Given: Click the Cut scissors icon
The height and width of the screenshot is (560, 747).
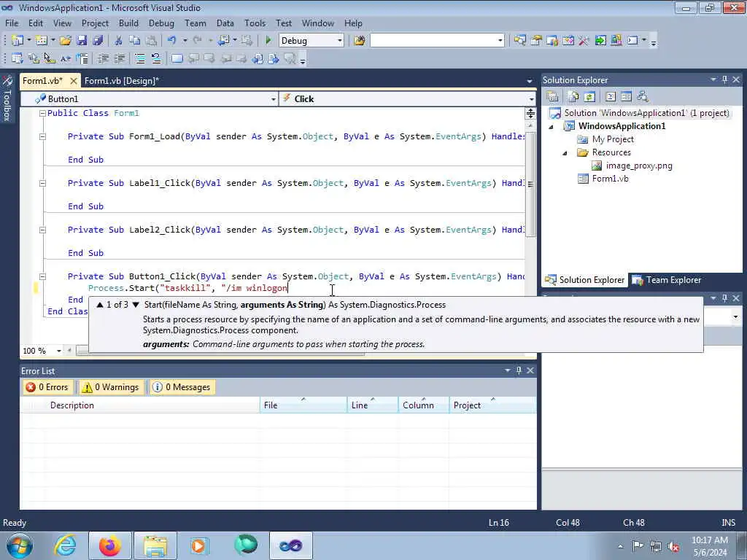Looking at the screenshot, I should pos(118,41).
